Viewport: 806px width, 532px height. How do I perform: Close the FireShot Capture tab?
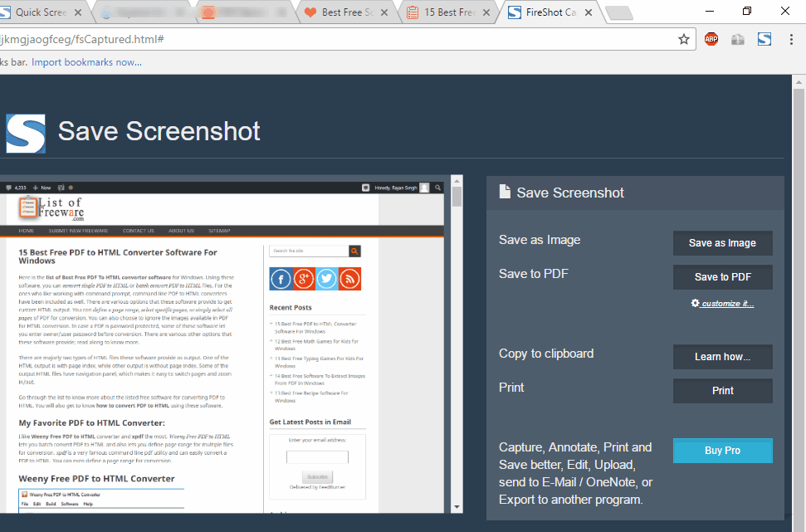589,12
